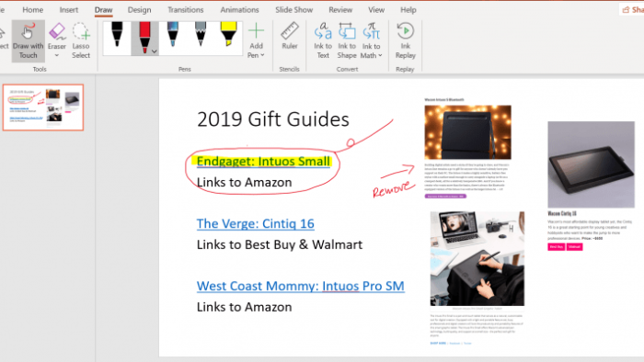Screen dimensions: 644x362
Task: Click the Share button
Action: 632,10
